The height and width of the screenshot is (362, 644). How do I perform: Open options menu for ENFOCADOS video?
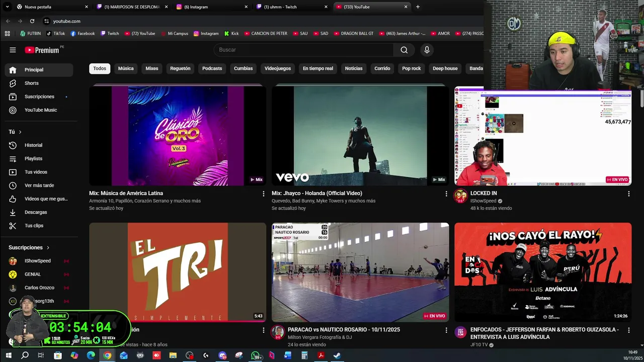[x=628, y=330]
